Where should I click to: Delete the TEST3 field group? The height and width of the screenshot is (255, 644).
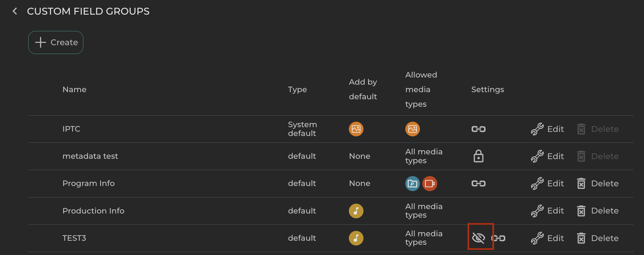tap(598, 238)
